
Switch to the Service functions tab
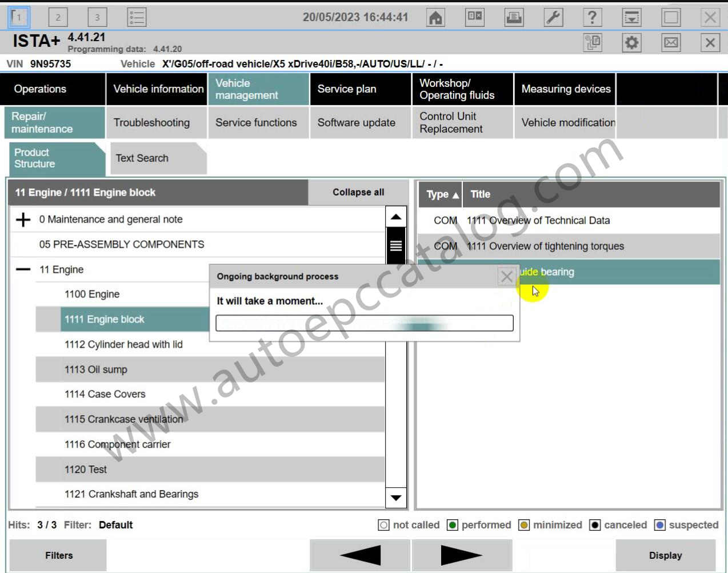point(258,122)
